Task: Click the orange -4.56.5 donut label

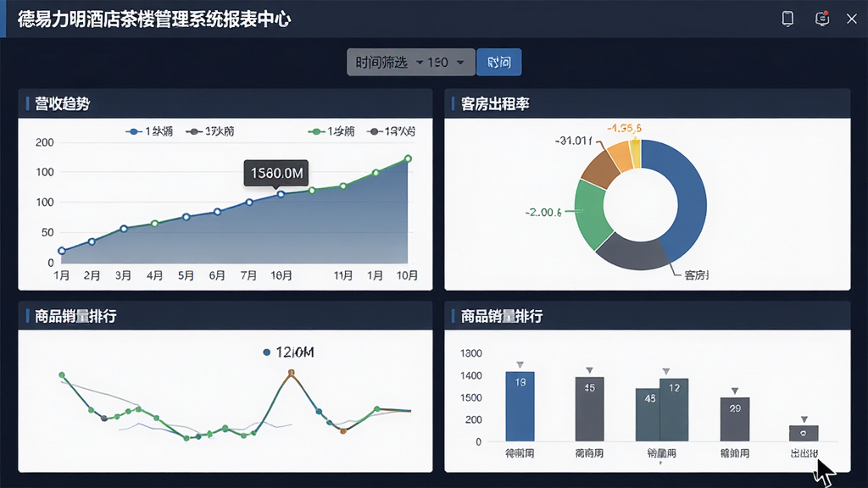Action: pyautogui.click(x=625, y=129)
